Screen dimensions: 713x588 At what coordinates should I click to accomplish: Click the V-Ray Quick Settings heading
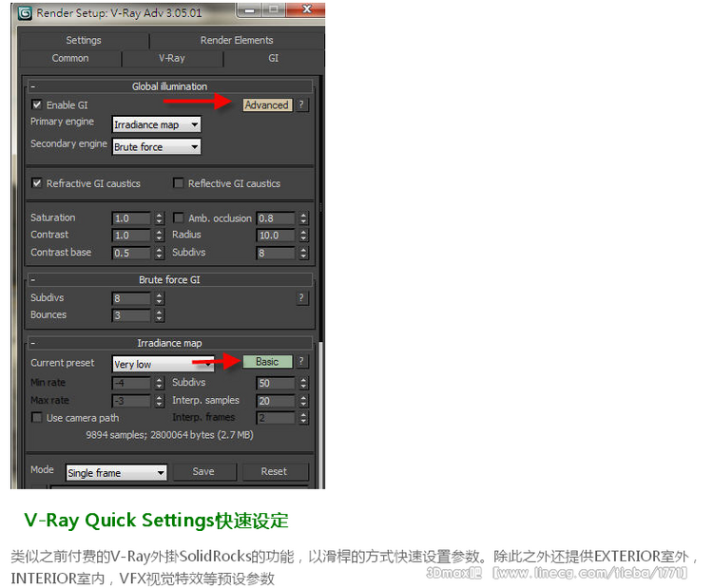[x=157, y=521]
